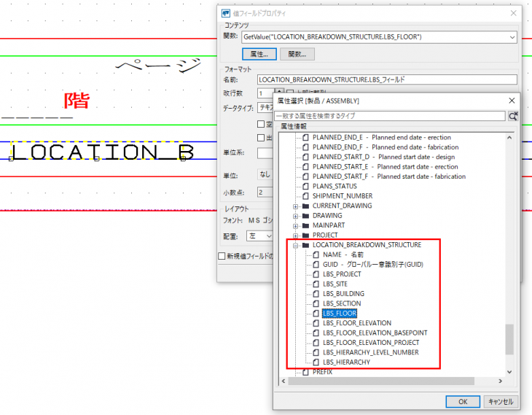This screenshot has width=532, height=415.
Task: Close the 属性選択 dialog
Action: [512, 101]
